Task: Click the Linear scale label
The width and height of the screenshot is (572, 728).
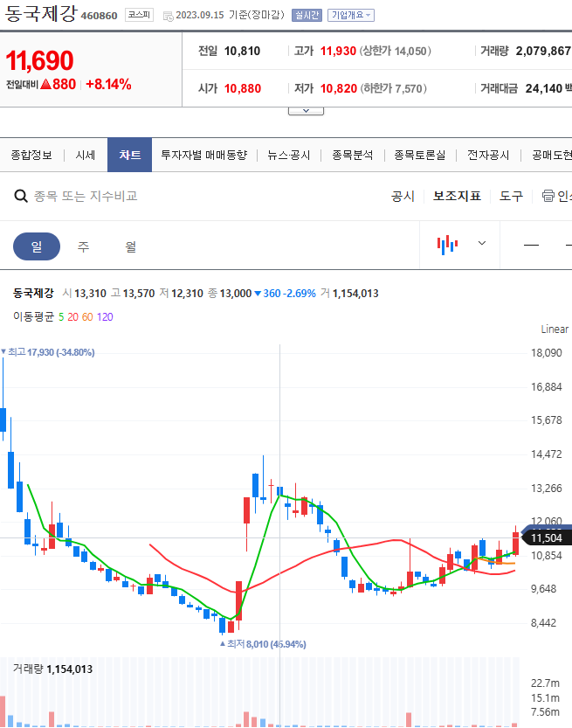Action: [555, 329]
